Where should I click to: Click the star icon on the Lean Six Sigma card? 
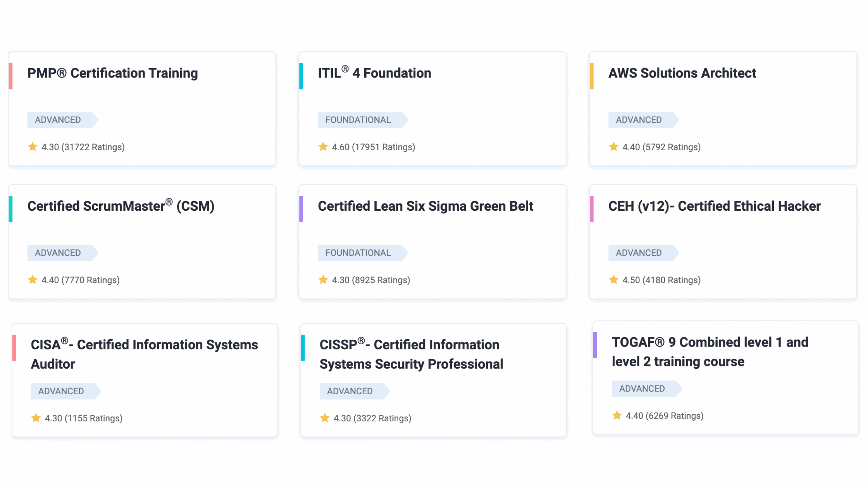coord(323,280)
